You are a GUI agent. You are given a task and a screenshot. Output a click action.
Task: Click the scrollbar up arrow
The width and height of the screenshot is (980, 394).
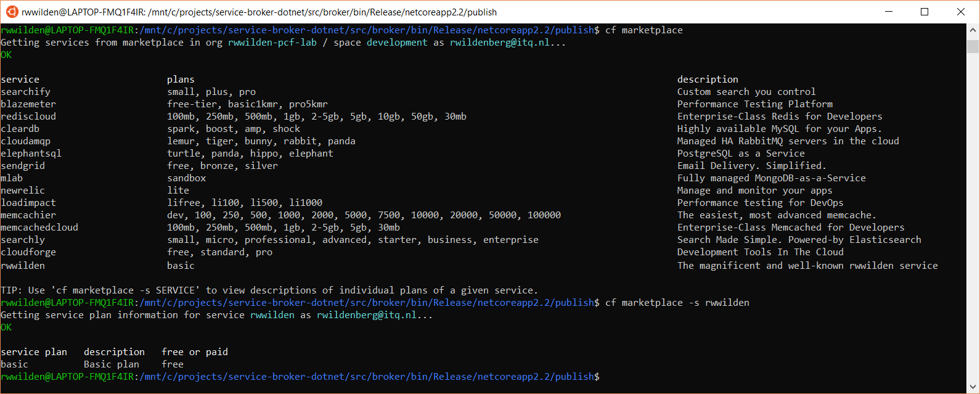coord(973,30)
